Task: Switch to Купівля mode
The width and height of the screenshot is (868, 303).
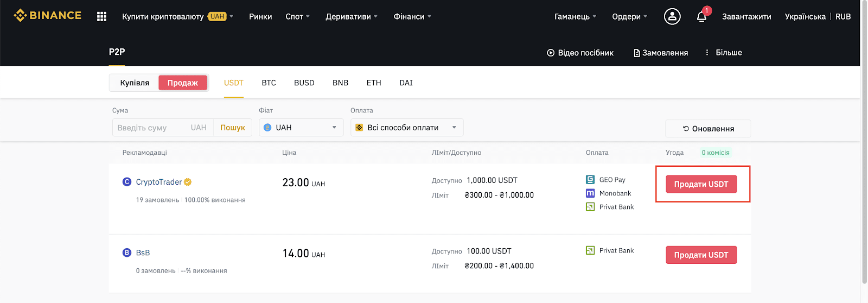Action: click(135, 83)
